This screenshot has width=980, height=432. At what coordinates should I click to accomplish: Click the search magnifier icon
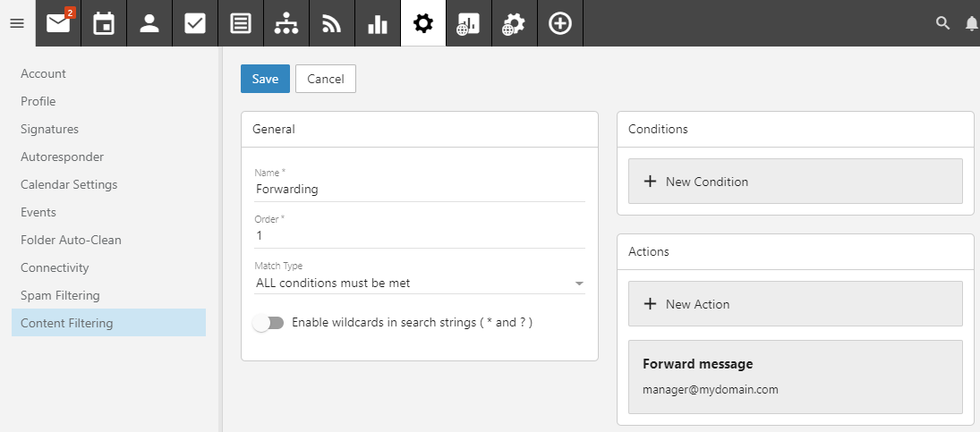pos(942,23)
